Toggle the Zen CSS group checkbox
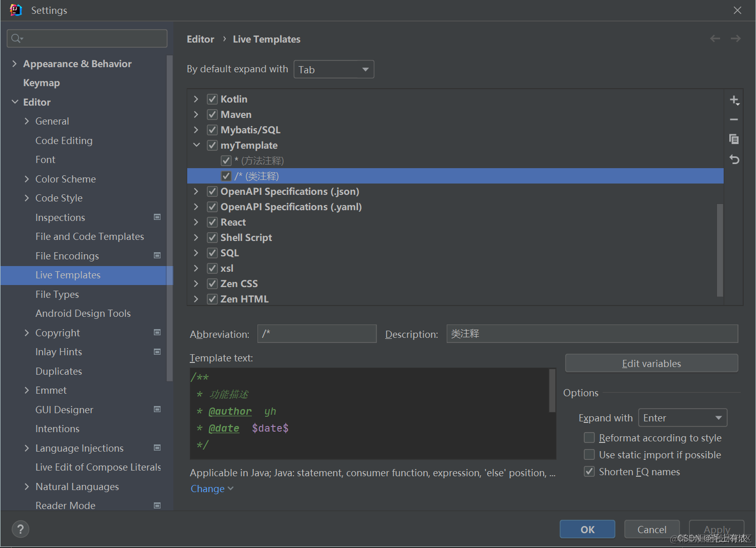 (x=212, y=283)
